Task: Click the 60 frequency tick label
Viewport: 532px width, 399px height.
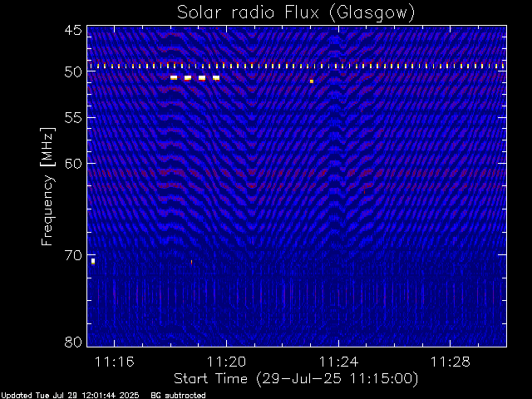Action: click(x=73, y=163)
